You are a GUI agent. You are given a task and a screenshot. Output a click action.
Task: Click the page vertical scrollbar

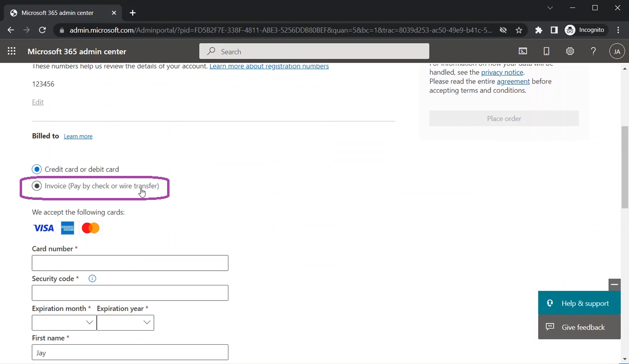coord(625,167)
